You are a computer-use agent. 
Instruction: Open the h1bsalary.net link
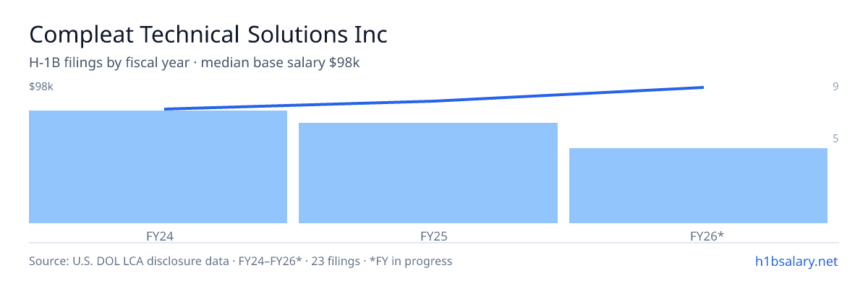pyautogui.click(x=796, y=261)
